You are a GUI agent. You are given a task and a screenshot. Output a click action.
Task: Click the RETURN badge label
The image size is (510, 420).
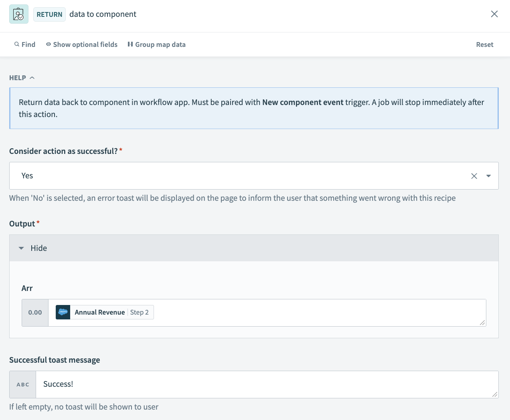click(49, 14)
